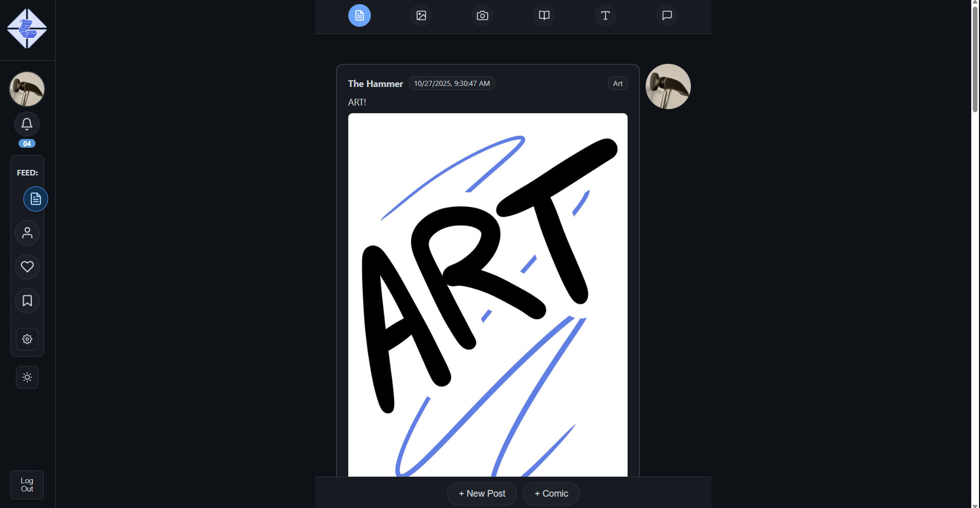Viewport: 980px width, 508px height.
Task: Switch to the photography filter tab
Action: tap(482, 15)
